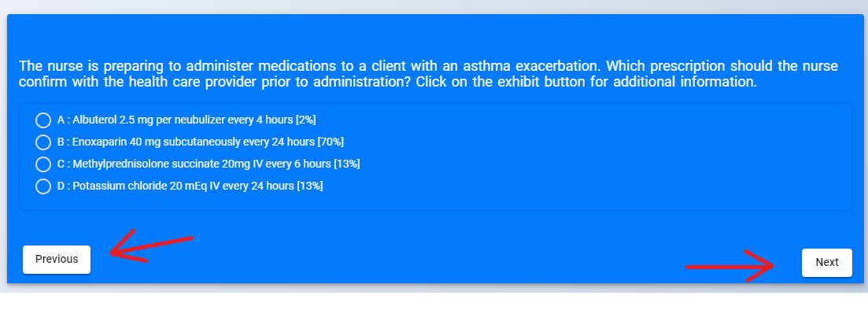Click the red arrow pointing at Previous

151,247
